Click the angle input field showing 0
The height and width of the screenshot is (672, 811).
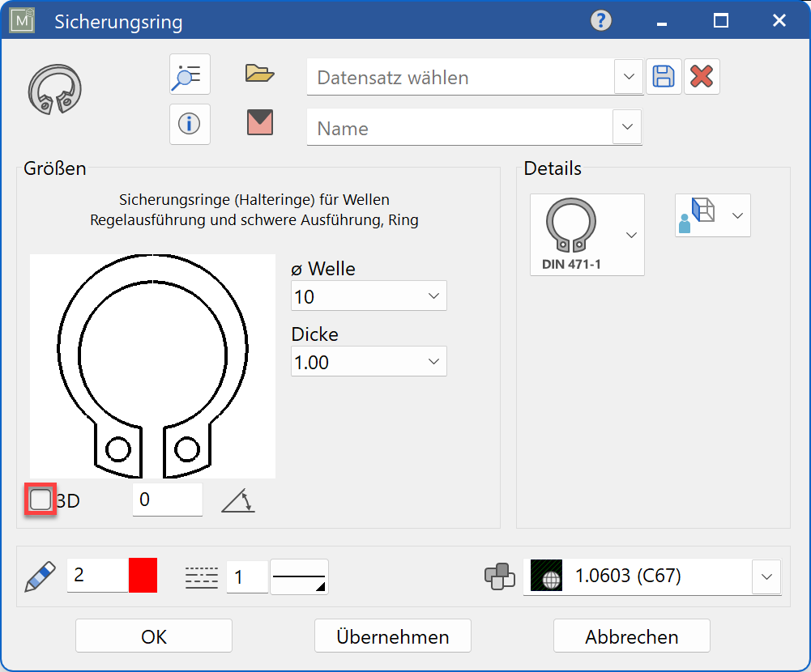tap(167, 500)
